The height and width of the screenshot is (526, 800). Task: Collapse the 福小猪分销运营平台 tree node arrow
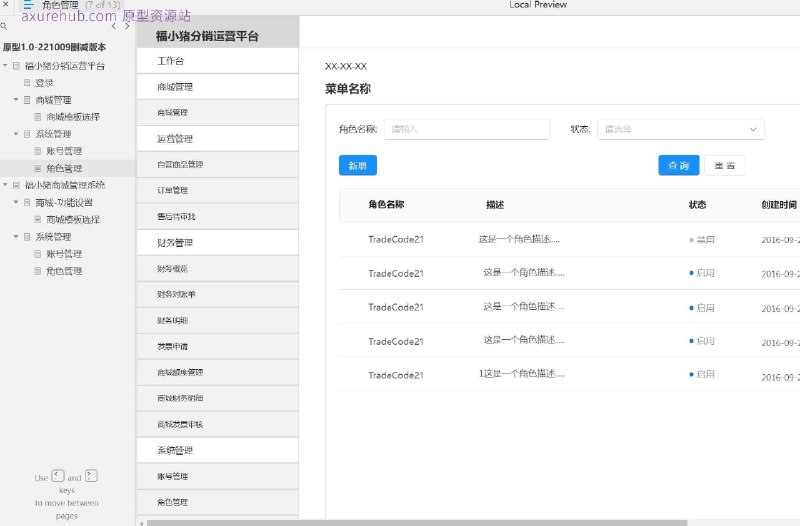click(5, 65)
